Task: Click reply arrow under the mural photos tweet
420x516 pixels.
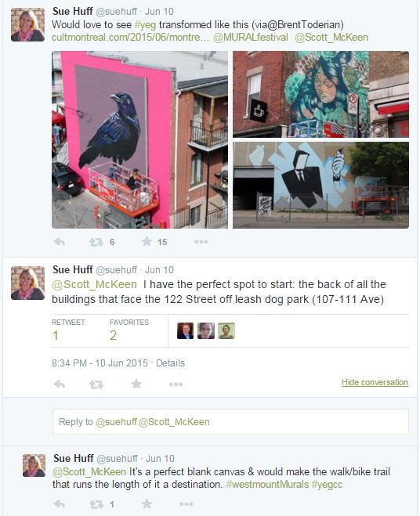Action: (60, 242)
